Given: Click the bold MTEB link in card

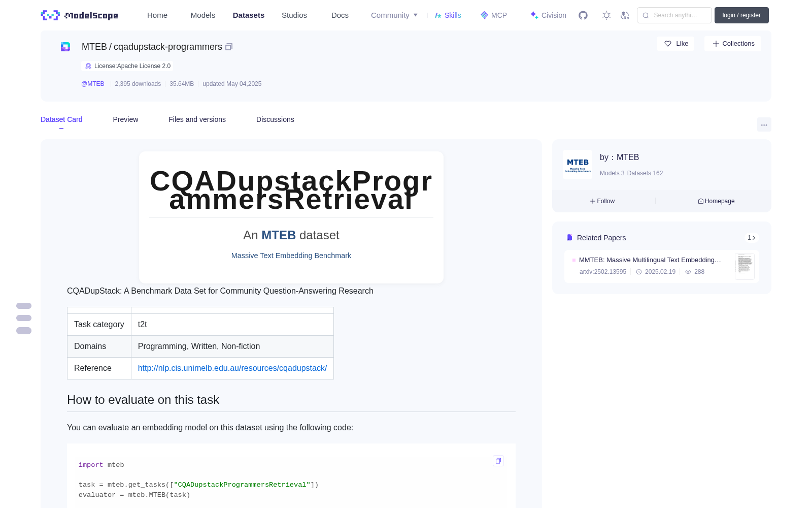Looking at the screenshot, I should tap(279, 235).
